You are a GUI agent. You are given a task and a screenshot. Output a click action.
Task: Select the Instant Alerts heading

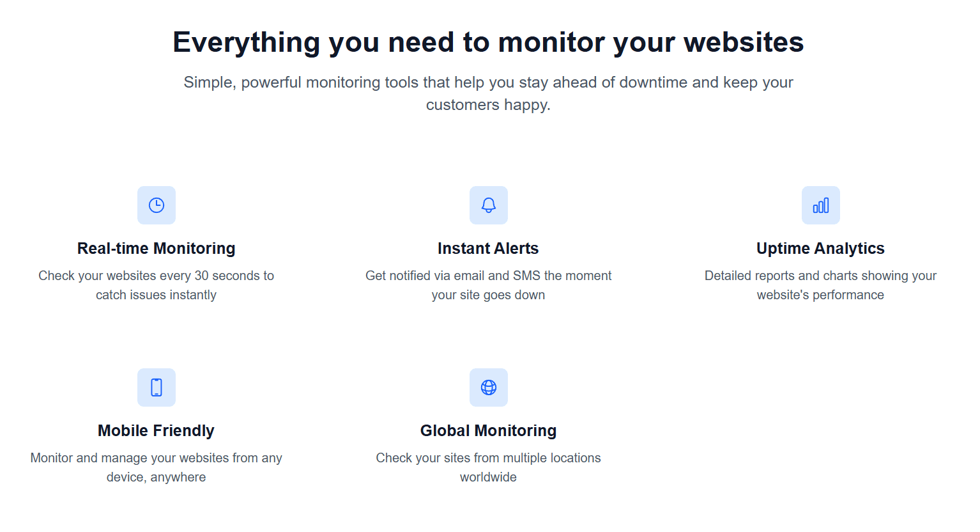coord(489,248)
